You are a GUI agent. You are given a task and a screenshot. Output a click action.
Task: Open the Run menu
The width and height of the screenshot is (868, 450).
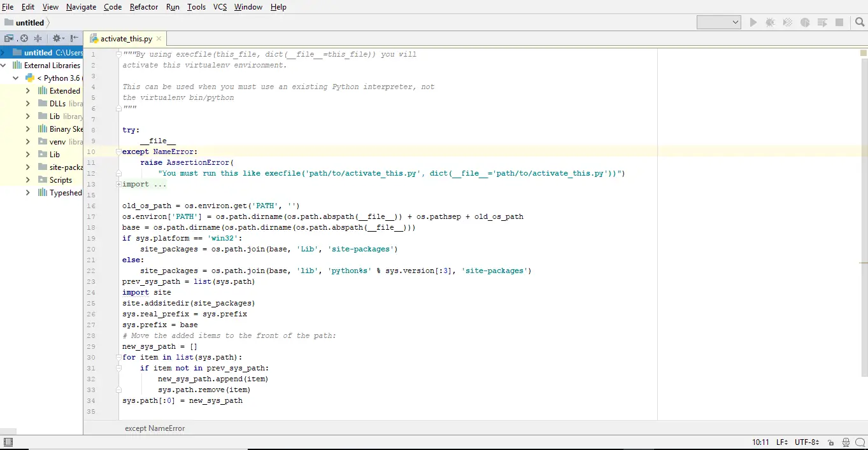point(173,7)
